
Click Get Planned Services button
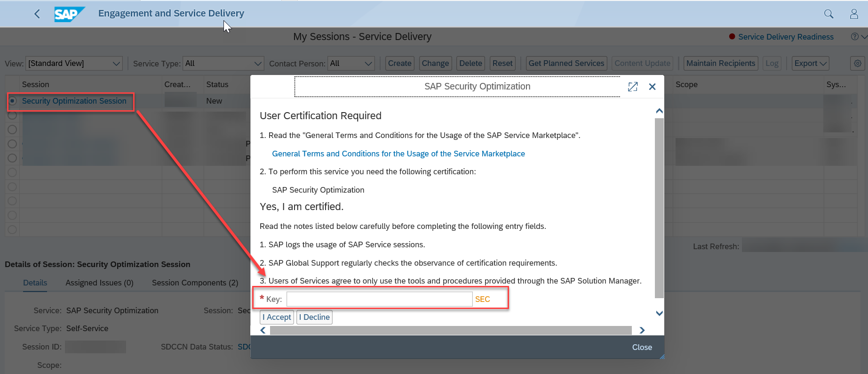(x=566, y=63)
